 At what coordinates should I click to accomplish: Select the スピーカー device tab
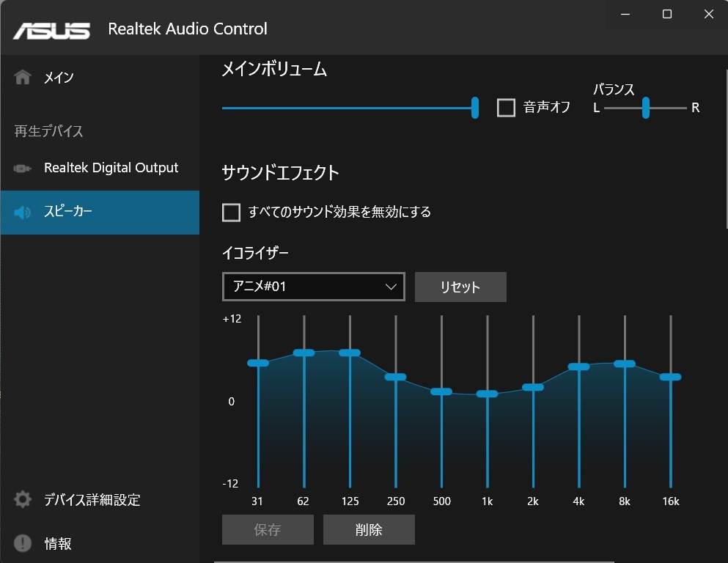tap(100, 212)
